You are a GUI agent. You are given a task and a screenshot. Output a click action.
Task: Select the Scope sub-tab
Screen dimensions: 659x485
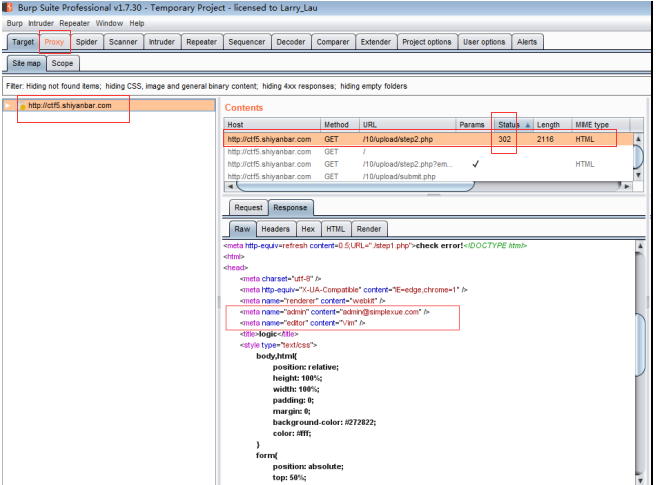[62, 63]
